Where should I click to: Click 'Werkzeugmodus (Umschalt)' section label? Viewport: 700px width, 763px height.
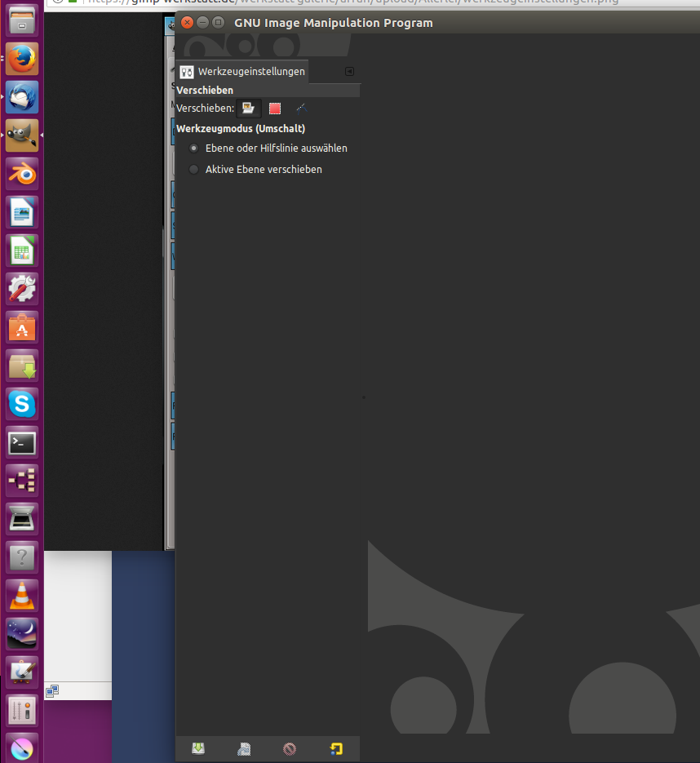tap(241, 128)
